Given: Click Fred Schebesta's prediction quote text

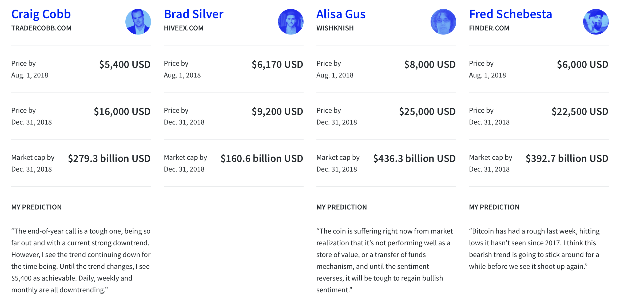Looking at the screenshot, I should coord(534,249).
